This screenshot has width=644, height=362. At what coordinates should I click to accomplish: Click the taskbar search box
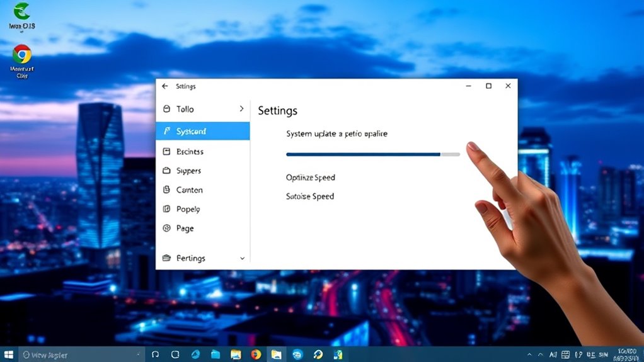(81, 354)
